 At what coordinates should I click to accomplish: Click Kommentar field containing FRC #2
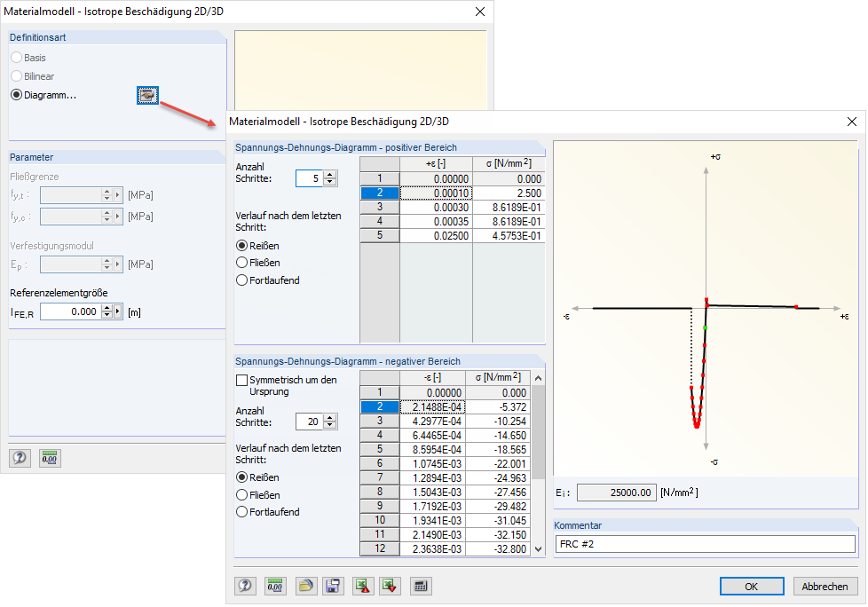706,544
